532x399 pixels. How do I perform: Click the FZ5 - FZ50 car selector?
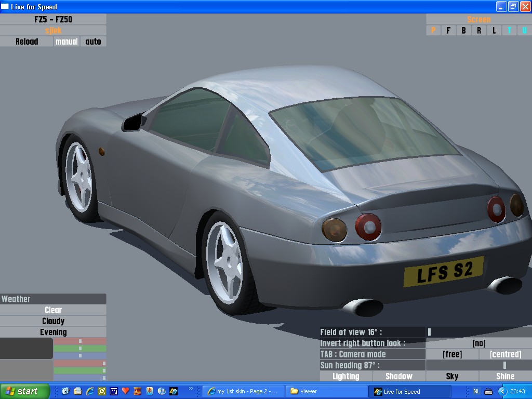[x=54, y=19]
